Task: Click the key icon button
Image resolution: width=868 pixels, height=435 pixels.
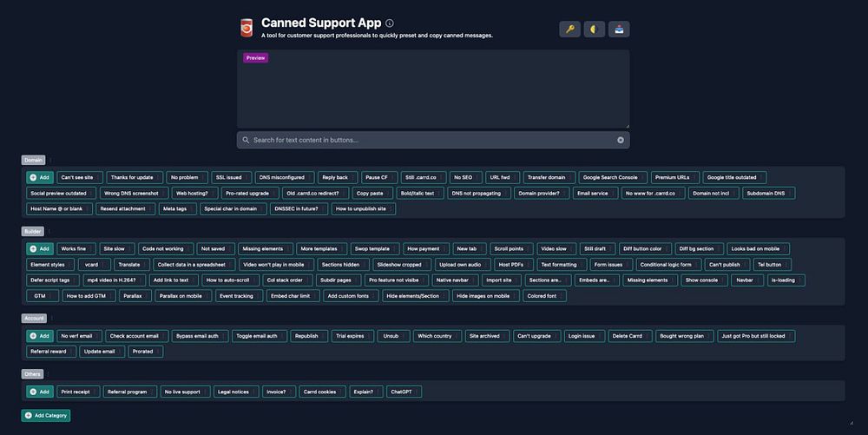Action: (x=569, y=30)
